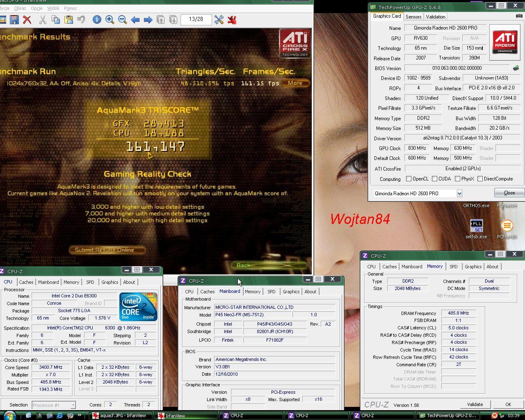This screenshot has height=420, width=525.
Task: Enable CUDA checkbox in GPU-Z
Action: click(434, 179)
